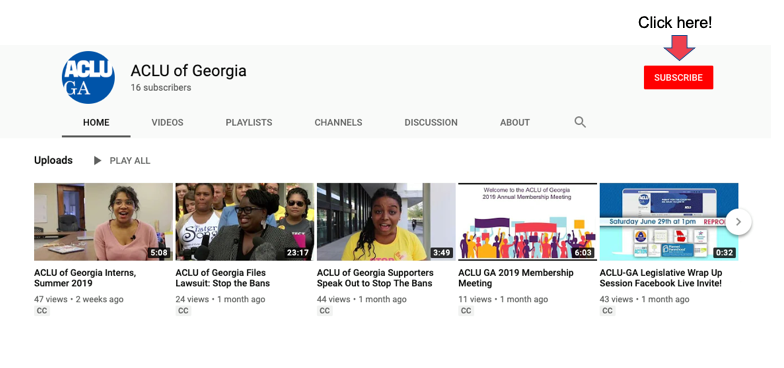The height and width of the screenshot is (368, 784).
Task: Open the Playlists tab
Action: click(x=248, y=122)
